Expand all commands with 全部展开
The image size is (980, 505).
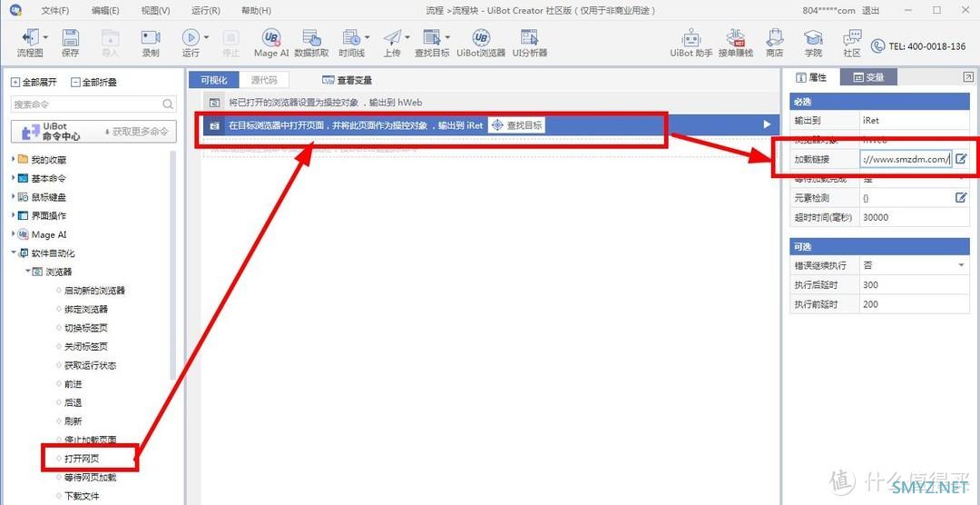click(x=34, y=82)
